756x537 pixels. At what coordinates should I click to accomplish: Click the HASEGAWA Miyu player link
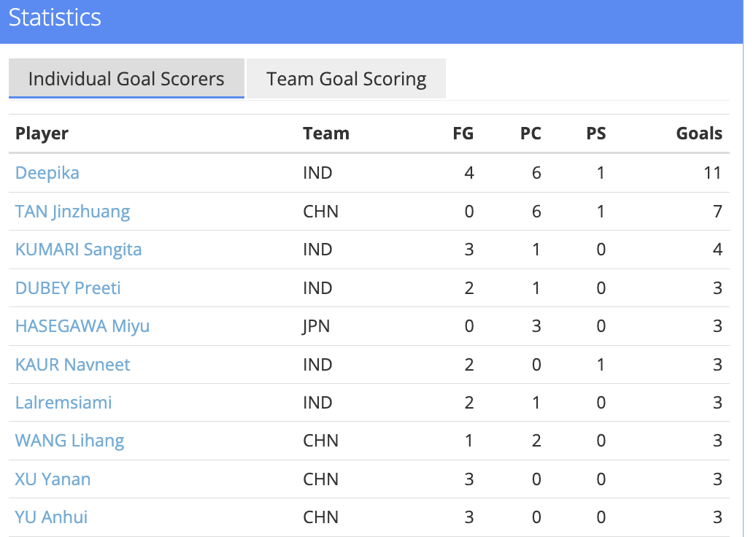coord(82,326)
